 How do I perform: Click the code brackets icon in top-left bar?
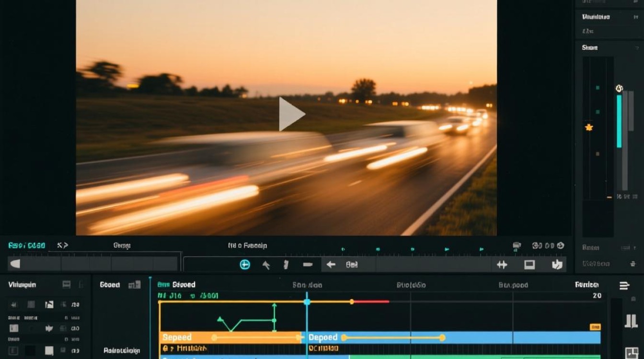pos(62,245)
